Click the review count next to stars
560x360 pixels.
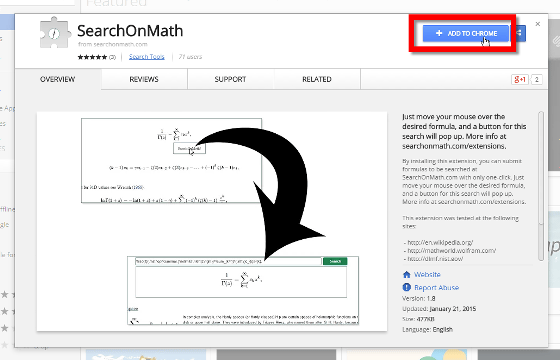pyautogui.click(x=112, y=57)
